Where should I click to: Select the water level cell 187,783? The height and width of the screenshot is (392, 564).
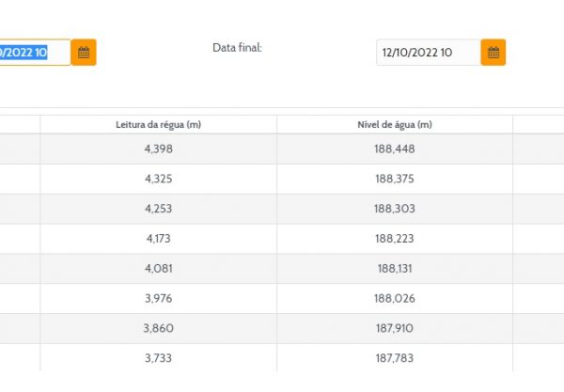point(394,359)
